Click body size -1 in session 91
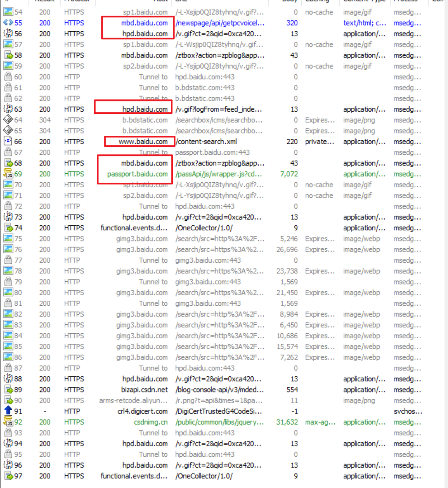 (x=295, y=411)
